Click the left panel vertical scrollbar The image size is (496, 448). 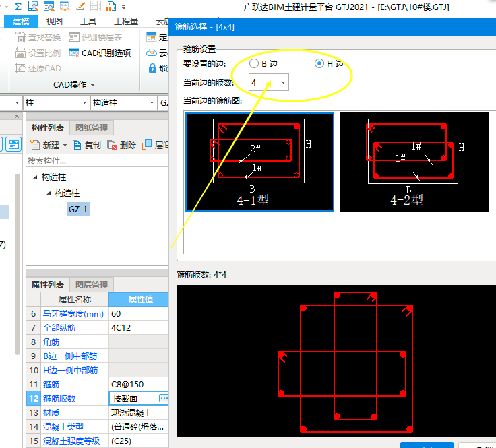(x=18, y=264)
